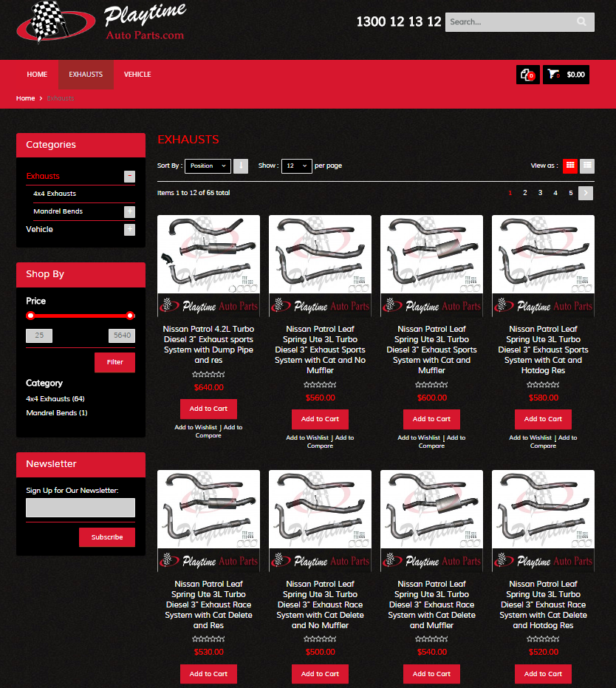Screen dimensions: 616x688
Task: Click the red price range track
Action: (x=81, y=316)
